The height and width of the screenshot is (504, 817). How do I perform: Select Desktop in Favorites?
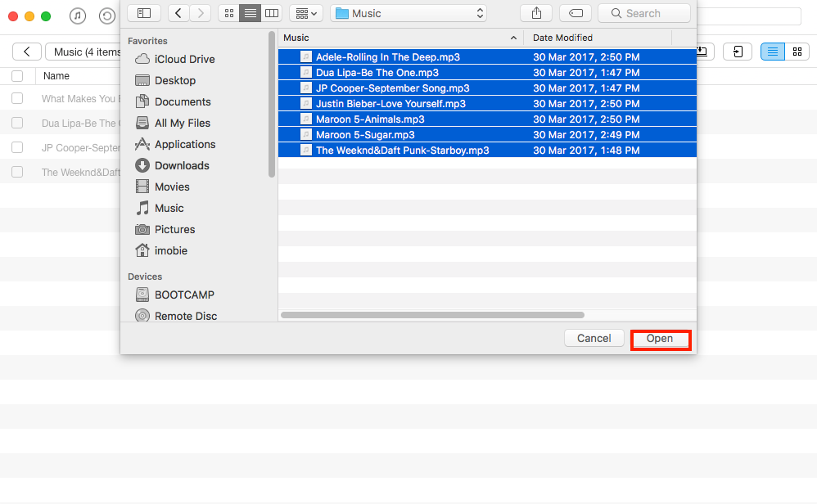(165, 81)
